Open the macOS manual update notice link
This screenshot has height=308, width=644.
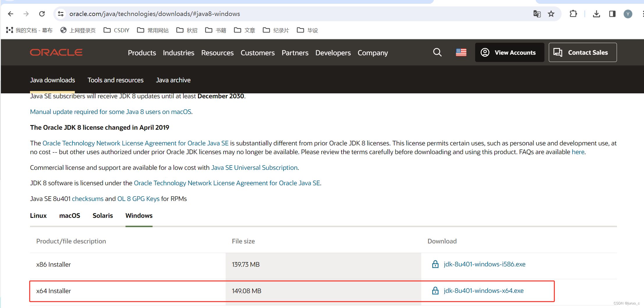point(111,112)
